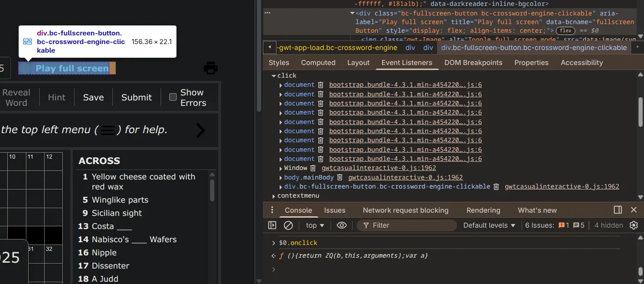The height and width of the screenshot is (284, 644).
Task: Clear the console using the no-entry icon
Action: 288,225
